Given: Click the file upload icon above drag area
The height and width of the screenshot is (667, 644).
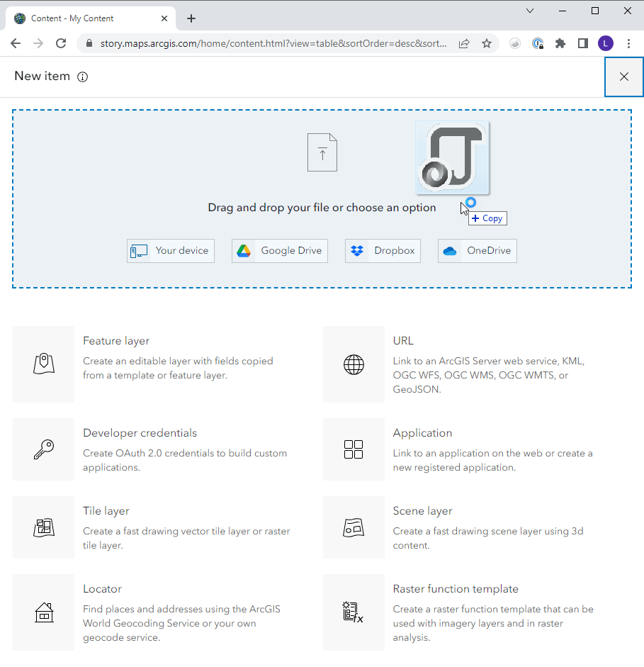Looking at the screenshot, I should pos(322,152).
